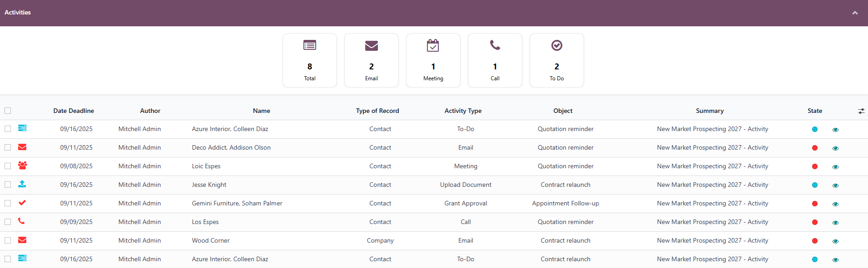Select the Jesse Knight row checkbox
This screenshot has width=868, height=268.
click(x=8, y=185)
